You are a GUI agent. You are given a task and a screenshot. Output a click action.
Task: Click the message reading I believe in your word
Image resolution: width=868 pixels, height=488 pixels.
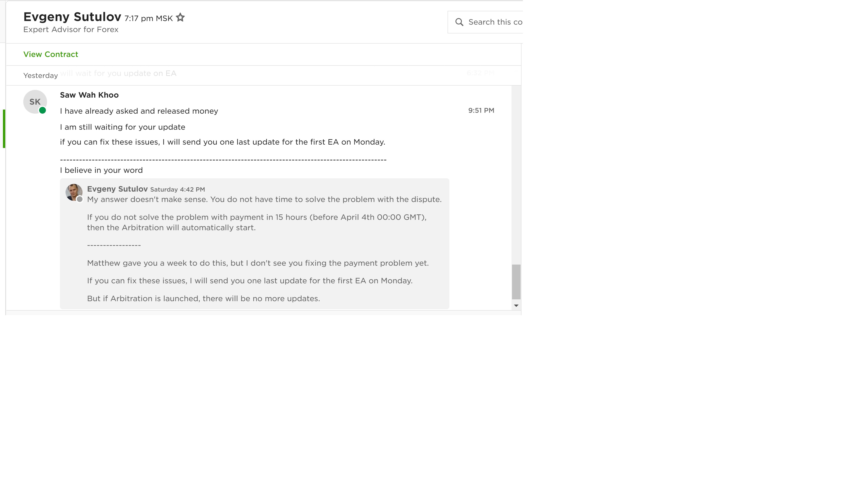point(101,170)
